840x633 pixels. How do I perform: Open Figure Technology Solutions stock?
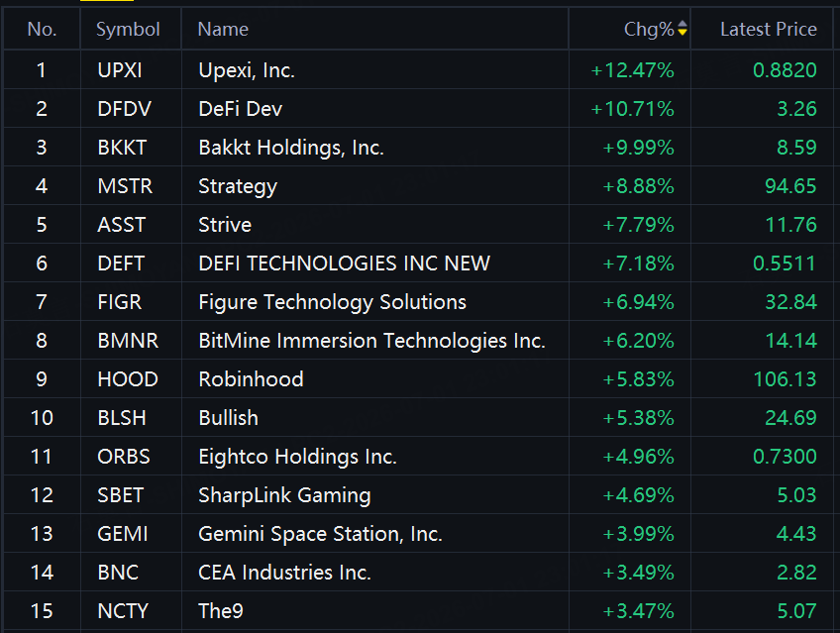pyautogui.click(x=332, y=302)
